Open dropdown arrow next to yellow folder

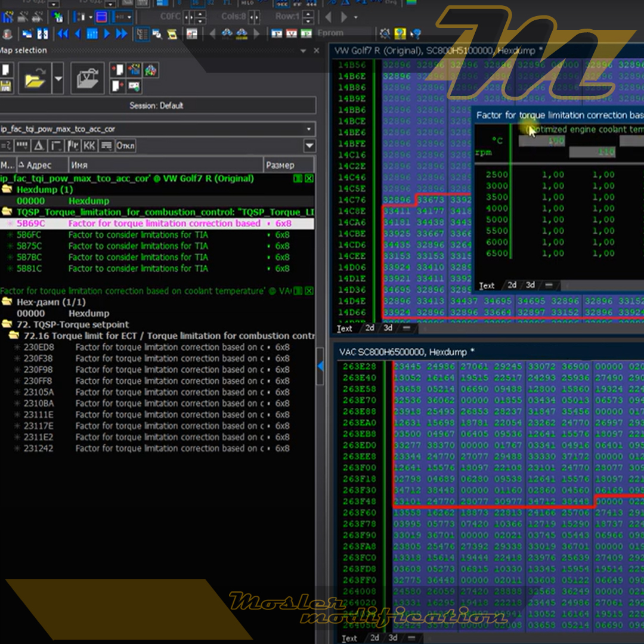(x=58, y=78)
